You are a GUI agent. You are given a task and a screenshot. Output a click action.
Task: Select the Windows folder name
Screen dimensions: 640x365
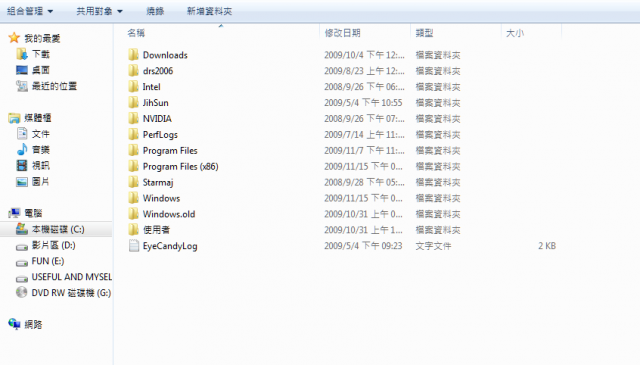pyautogui.click(x=161, y=198)
